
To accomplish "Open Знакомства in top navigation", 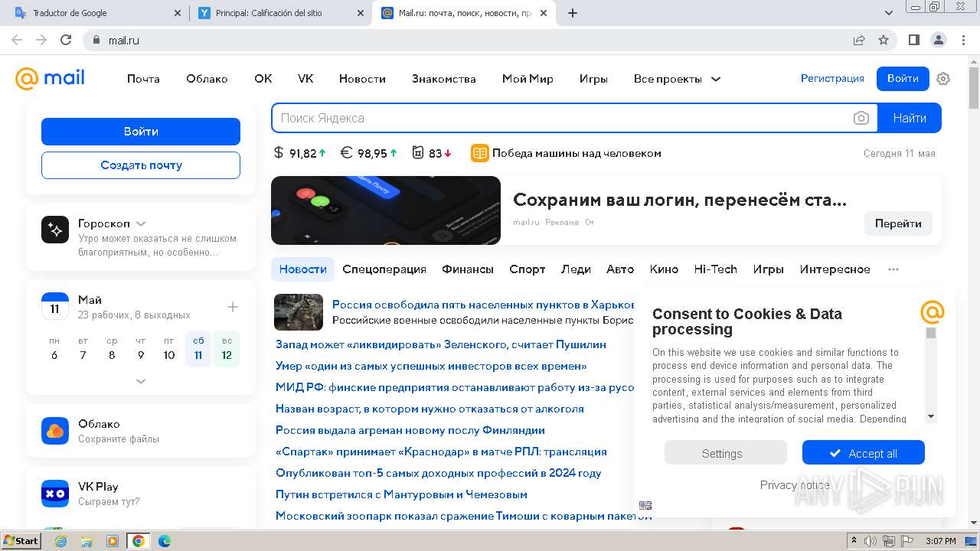I will 444,79.
